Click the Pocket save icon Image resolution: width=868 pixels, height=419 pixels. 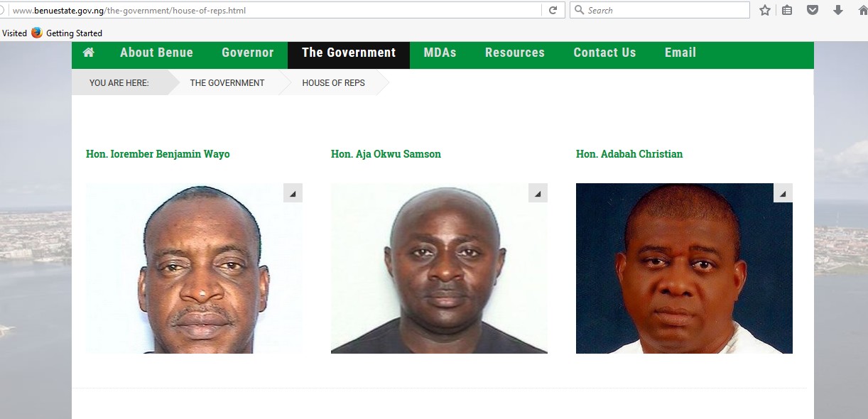(x=813, y=10)
